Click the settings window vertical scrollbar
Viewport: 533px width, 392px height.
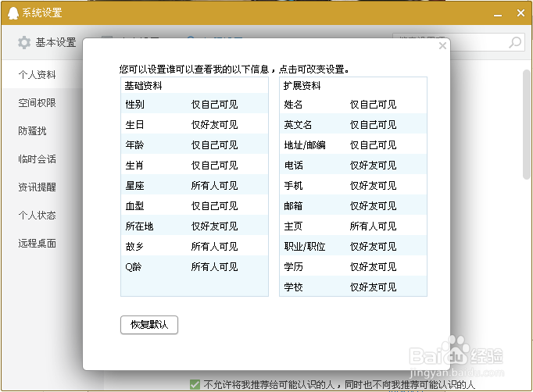point(527,124)
